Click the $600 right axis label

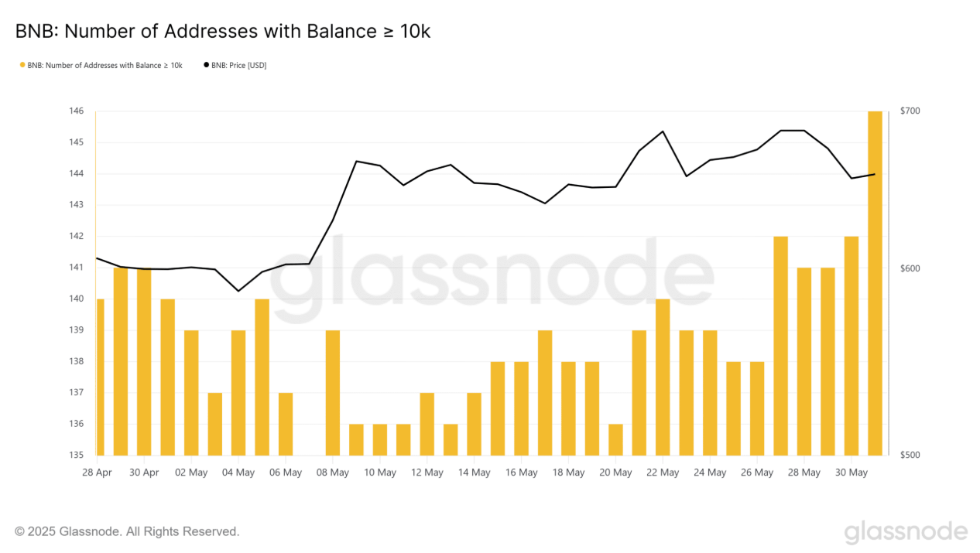click(910, 268)
